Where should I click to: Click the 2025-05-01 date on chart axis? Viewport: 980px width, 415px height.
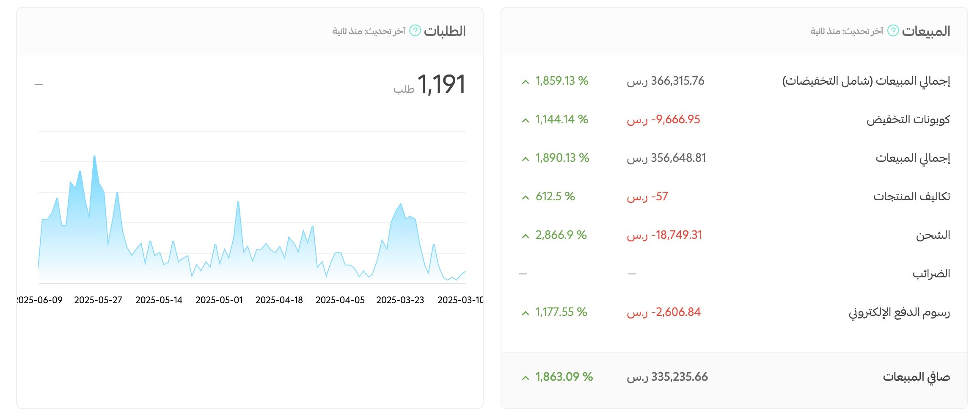pos(219,300)
